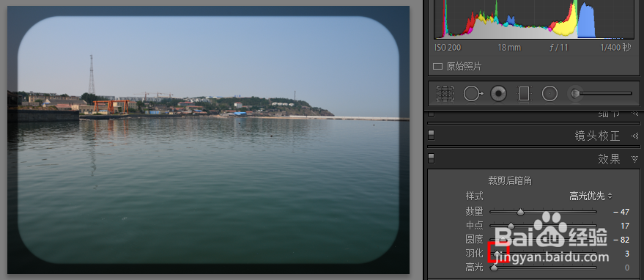Click the 18 mm focal length readout
Viewport: 644px width, 280px height.
[x=509, y=48]
